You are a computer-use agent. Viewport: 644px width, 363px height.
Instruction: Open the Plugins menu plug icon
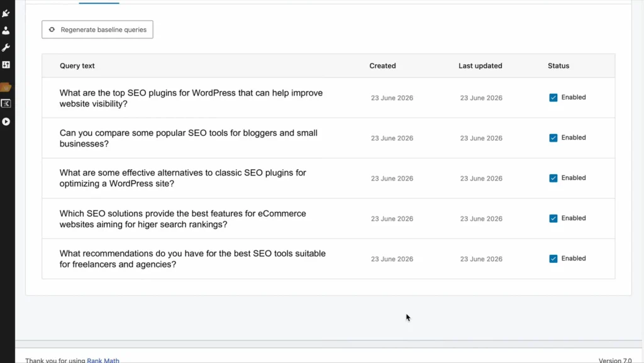point(6,14)
